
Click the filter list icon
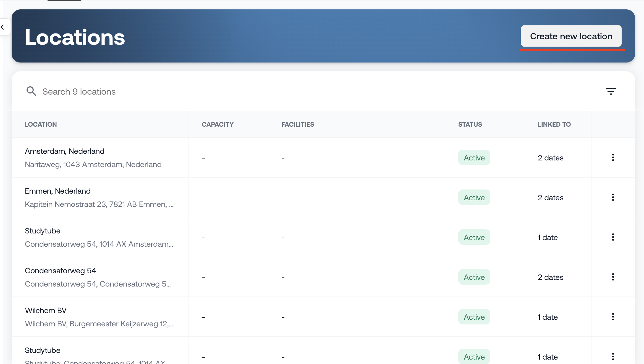point(611,91)
